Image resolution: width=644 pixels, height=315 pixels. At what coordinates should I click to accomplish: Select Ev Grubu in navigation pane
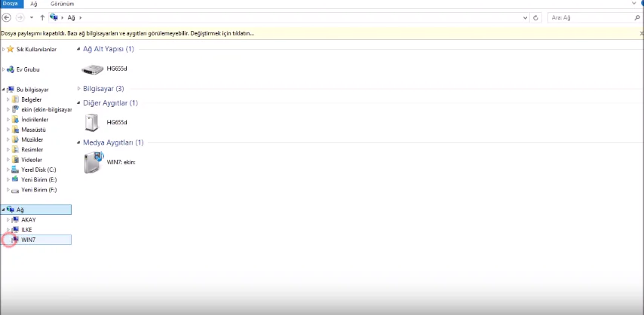point(28,69)
